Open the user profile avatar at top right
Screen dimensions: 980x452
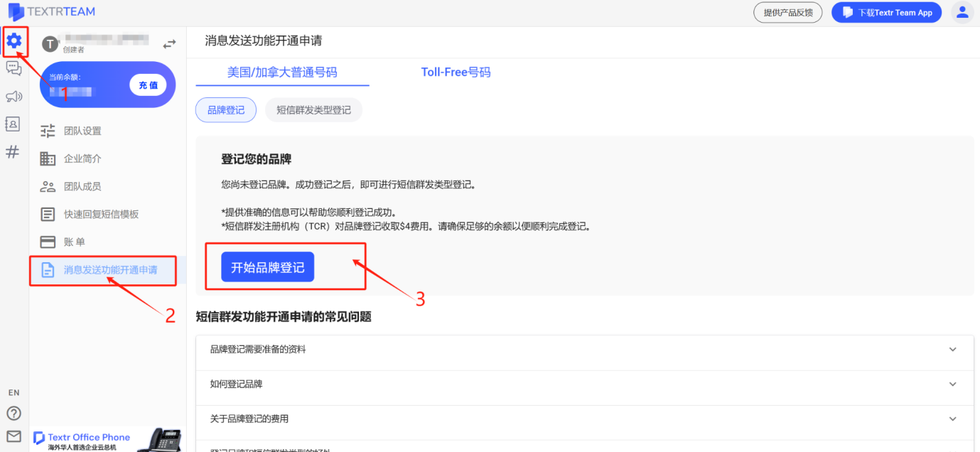[962, 12]
